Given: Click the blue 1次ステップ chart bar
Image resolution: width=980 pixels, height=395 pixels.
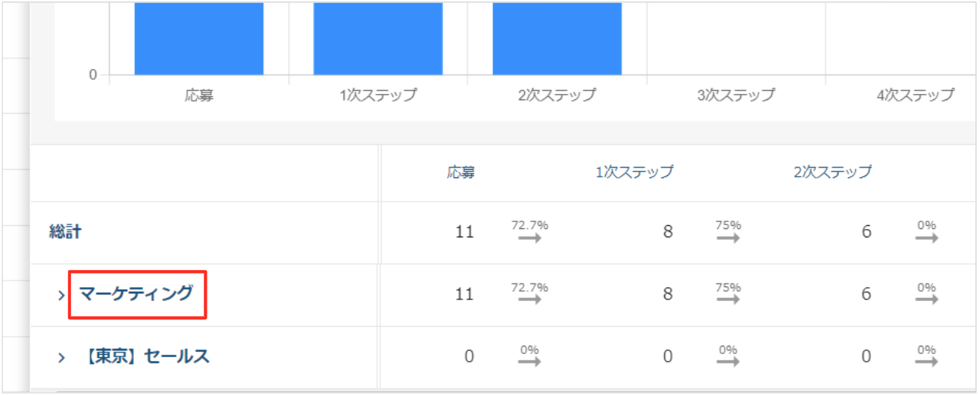Looking at the screenshot, I should click(x=378, y=38).
